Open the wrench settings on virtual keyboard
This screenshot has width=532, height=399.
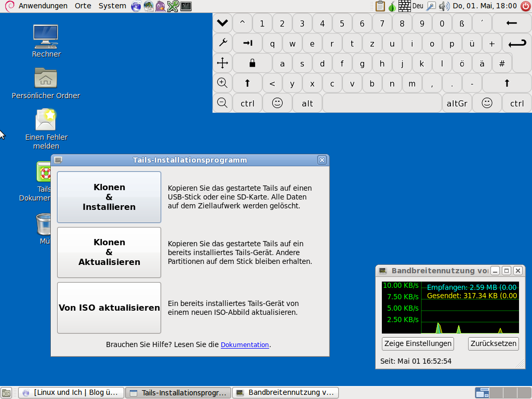[x=222, y=43]
